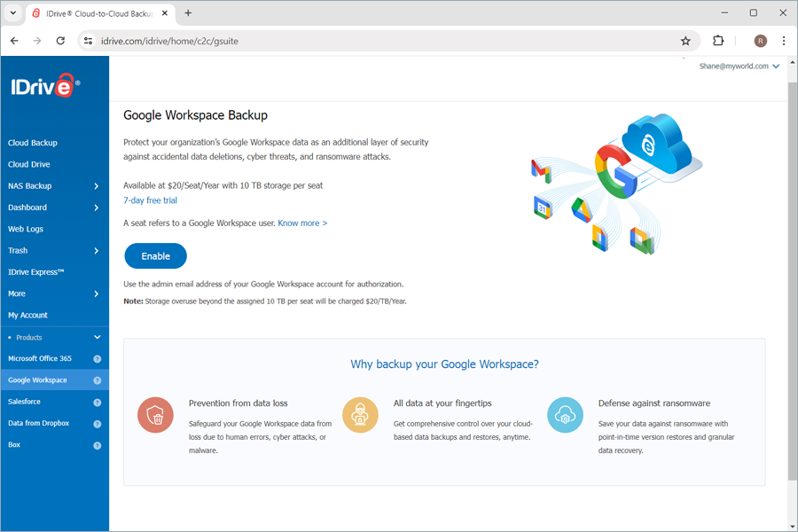Screen dimensions: 798x532
Task: Open the 7-day free trial link
Action: [150, 200]
